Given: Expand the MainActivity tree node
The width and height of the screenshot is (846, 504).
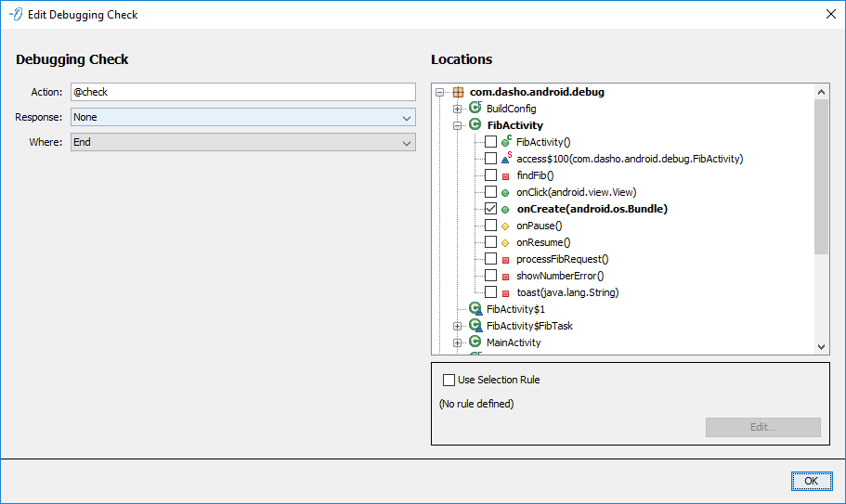Looking at the screenshot, I should point(458,342).
